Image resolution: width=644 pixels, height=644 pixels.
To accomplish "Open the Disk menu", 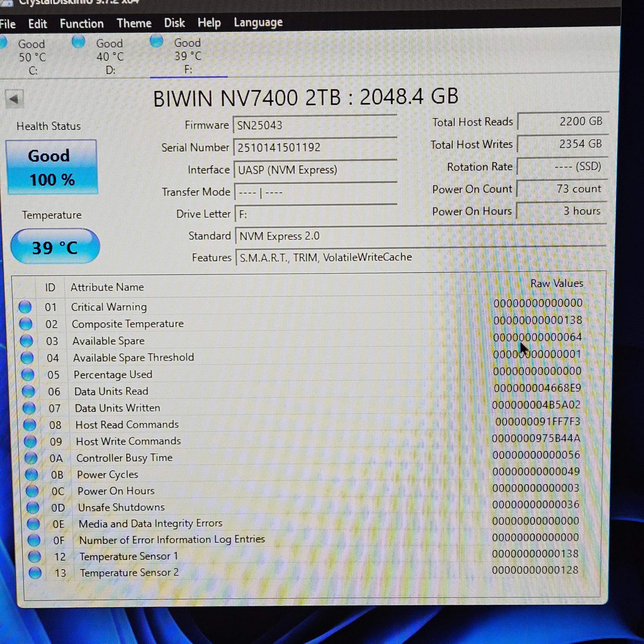I will 174,23.
